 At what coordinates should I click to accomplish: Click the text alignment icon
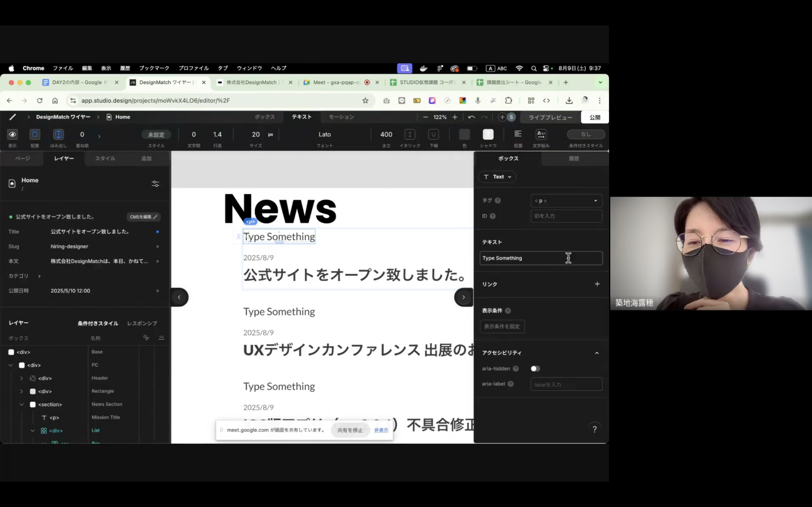tap(518, 134)
